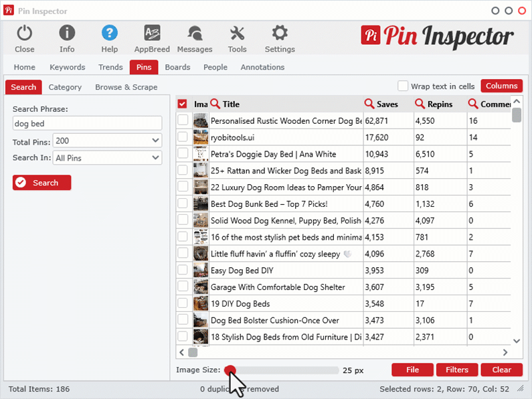Launch the AppBreed icon
This screenshot has height=399, width=532.
[152, 33]
